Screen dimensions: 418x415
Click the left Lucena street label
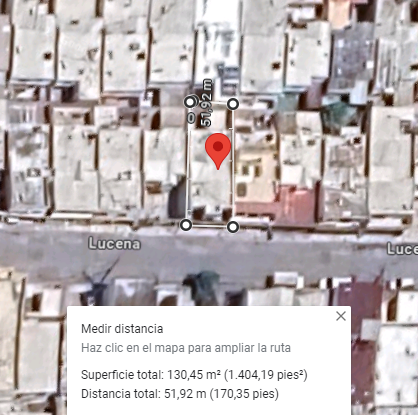[114, 244]
